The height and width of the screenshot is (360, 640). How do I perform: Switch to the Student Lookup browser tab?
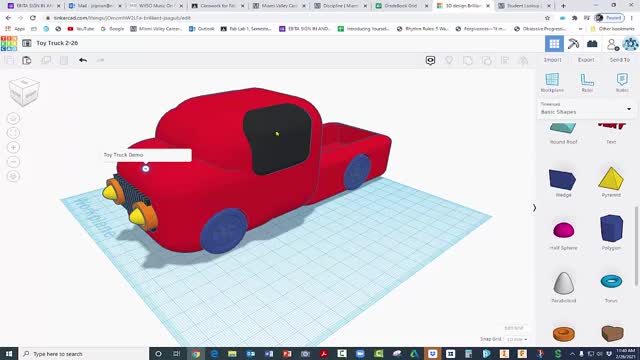[x=524, y=6]
